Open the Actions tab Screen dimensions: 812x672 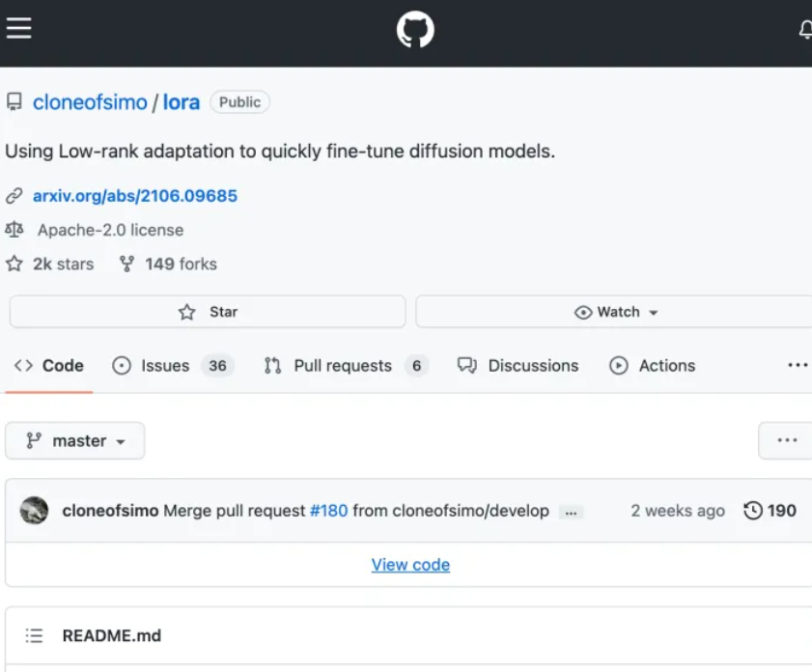652,366
